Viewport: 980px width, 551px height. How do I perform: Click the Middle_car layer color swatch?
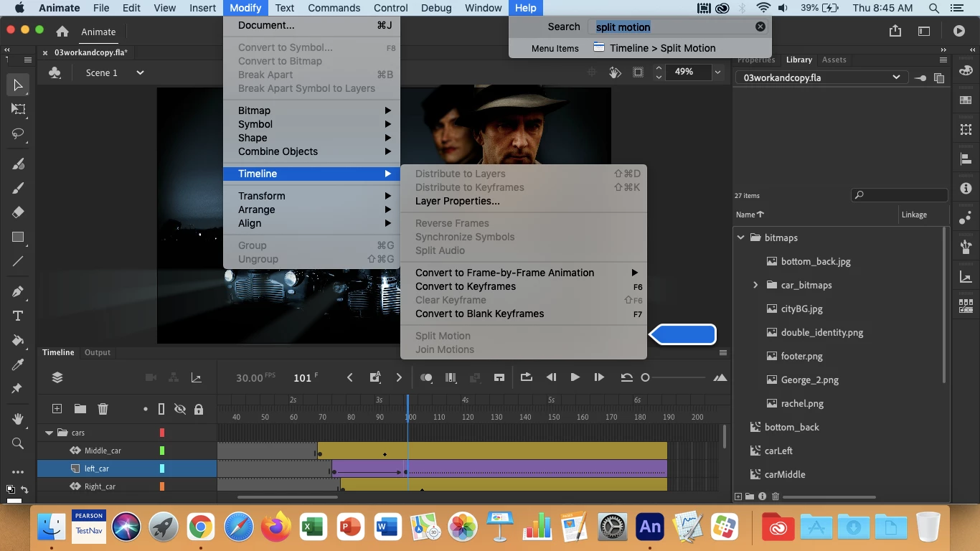pyautogui.click(x=162, y=451)
